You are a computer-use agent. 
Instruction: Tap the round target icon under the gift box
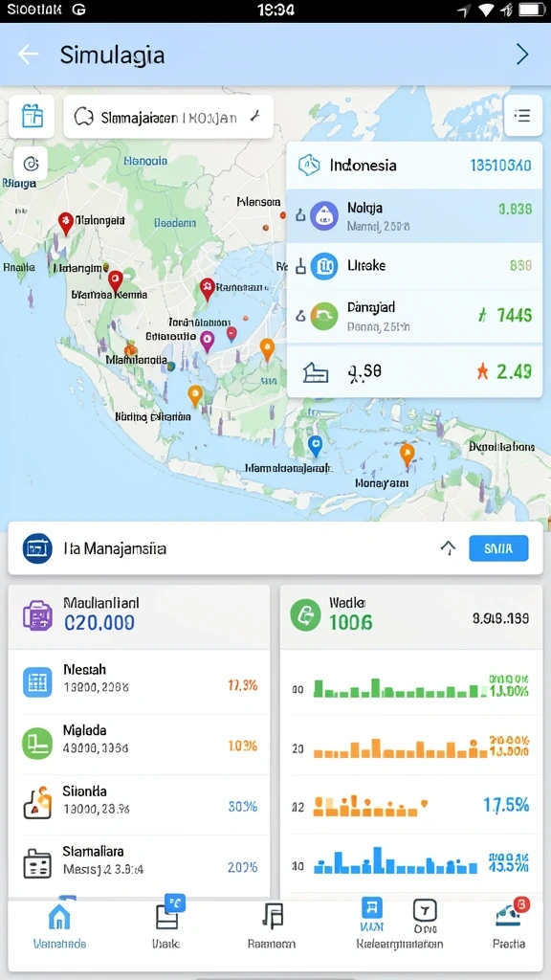pyautogui.click(x=31, y=165)
